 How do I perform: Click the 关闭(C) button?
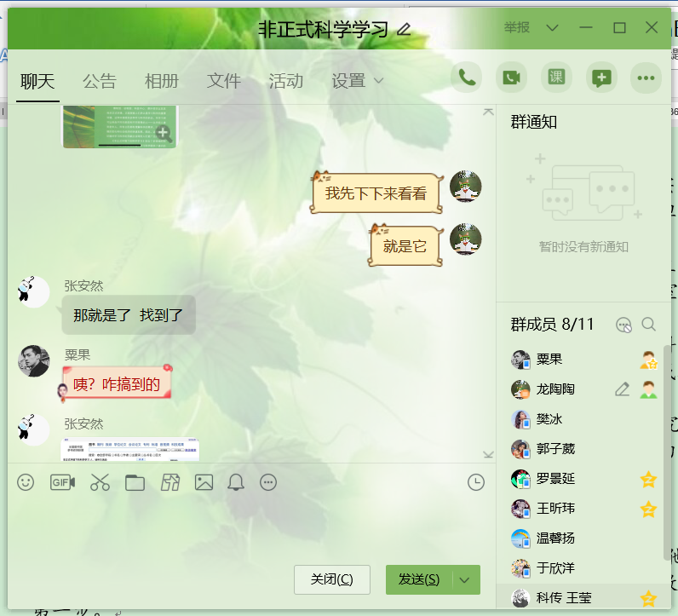pos(331,579)
